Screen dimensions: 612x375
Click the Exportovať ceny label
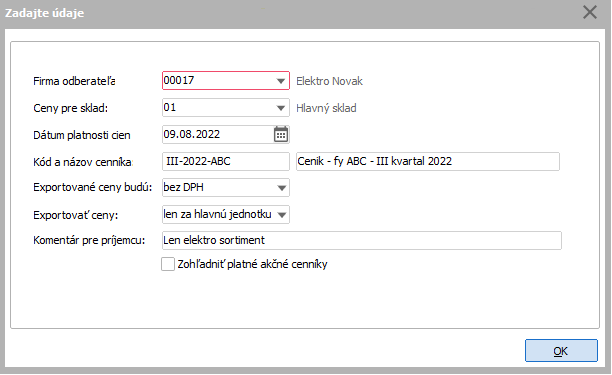76,215
